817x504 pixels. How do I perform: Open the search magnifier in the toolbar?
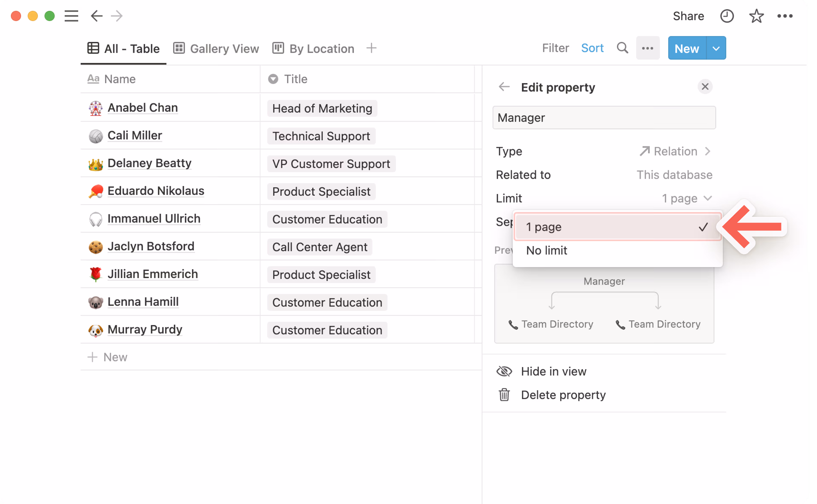pyautogui.click(x=622, y=48)
